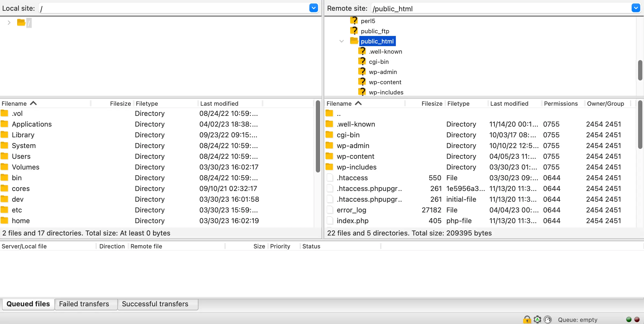This screenshot has height=324, width=644.
Task: Click the question mark icon on wp-content folder
Action: [362, 82]
